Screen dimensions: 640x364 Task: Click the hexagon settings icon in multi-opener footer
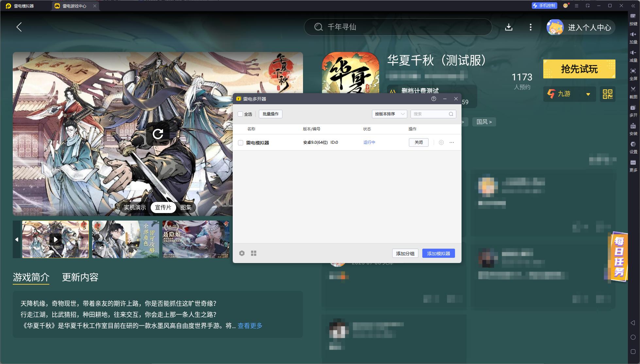[242, 253]
